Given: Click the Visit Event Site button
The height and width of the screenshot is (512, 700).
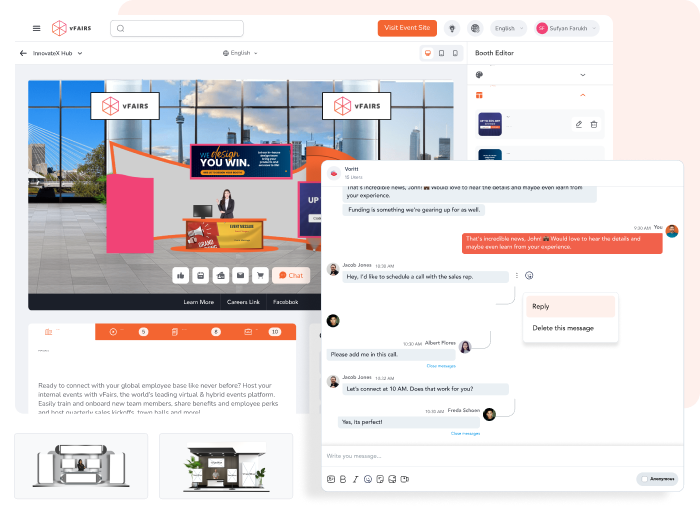Looking at the screenshot, I should tap(407, 28).
